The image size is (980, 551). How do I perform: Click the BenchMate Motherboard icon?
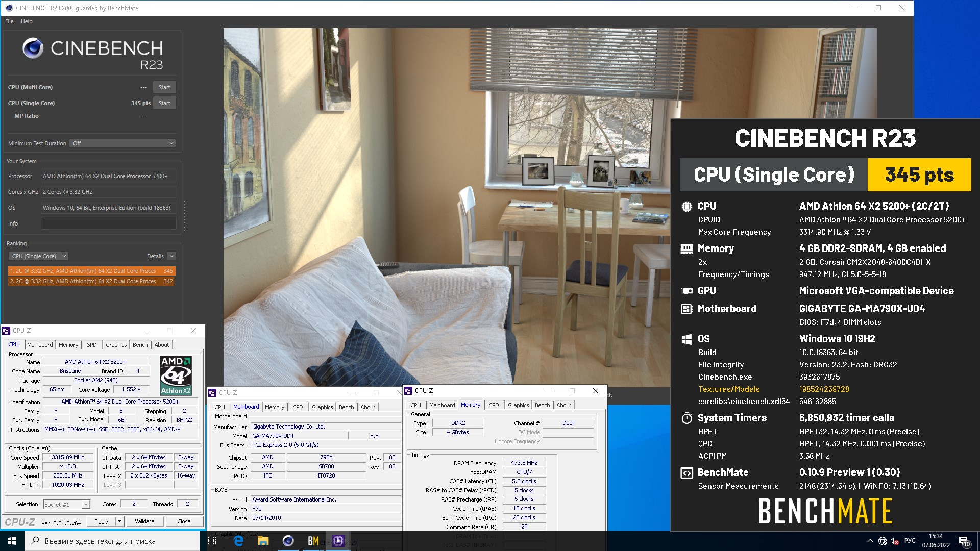click(x=687, y=309)
